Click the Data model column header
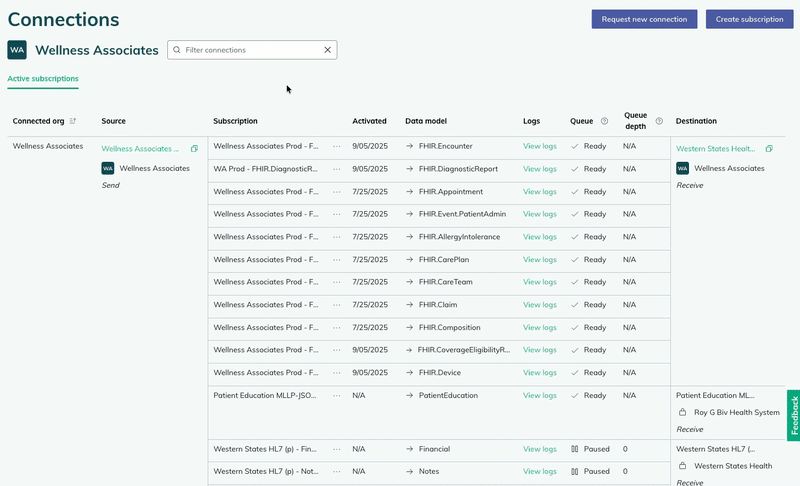Screen dimensions: 800x486 [426, 121]
